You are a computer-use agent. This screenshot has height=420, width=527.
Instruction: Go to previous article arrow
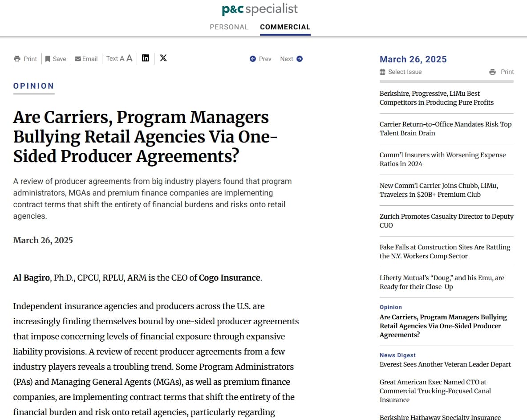click(x=253, y=59)
